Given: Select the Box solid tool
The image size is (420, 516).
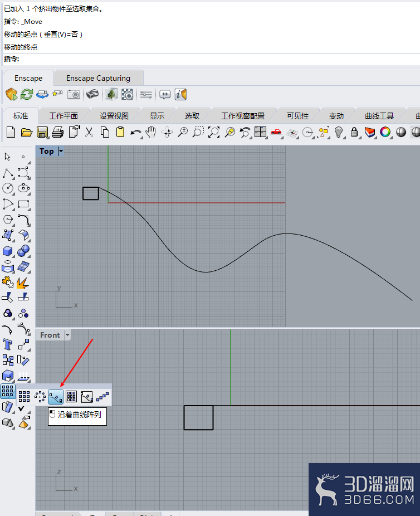Looking at the screenshot, I should [8, 251].
